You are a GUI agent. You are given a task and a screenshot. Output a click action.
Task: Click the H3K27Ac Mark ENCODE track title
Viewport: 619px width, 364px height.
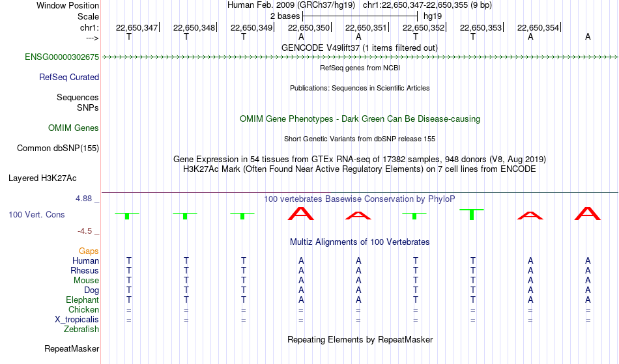click(x=360, y=169)
